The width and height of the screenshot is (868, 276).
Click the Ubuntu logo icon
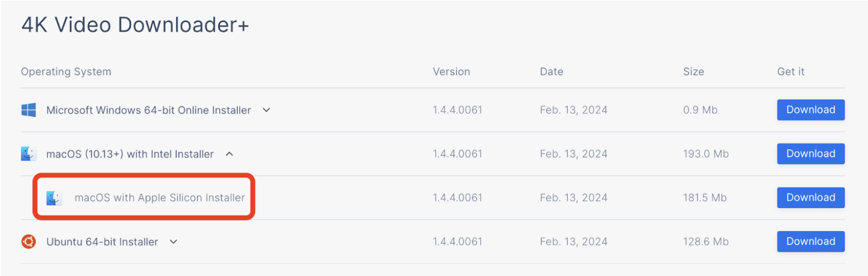pyautogui.click(x=28, y=241)
